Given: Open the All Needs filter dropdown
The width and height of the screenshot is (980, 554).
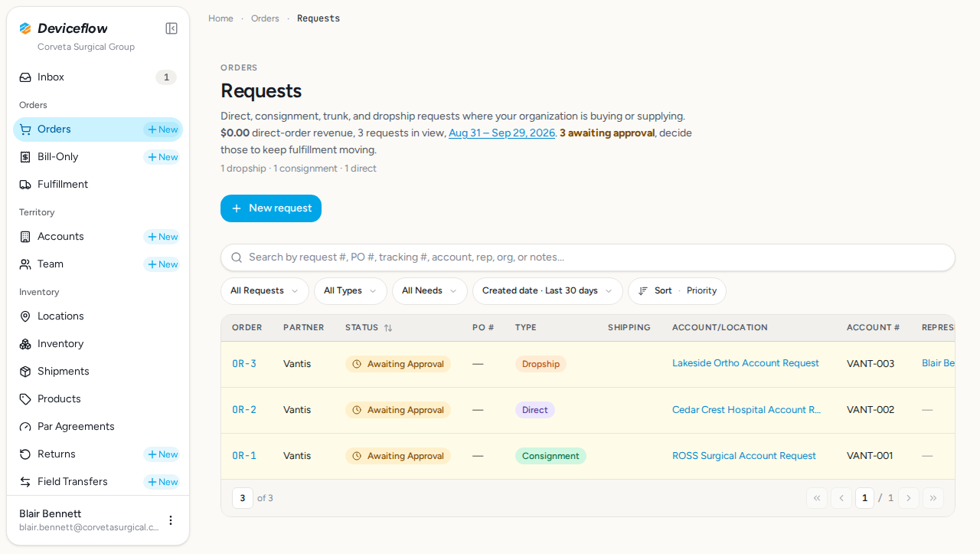Looking at the screenshot, I should tap(430, 291).
